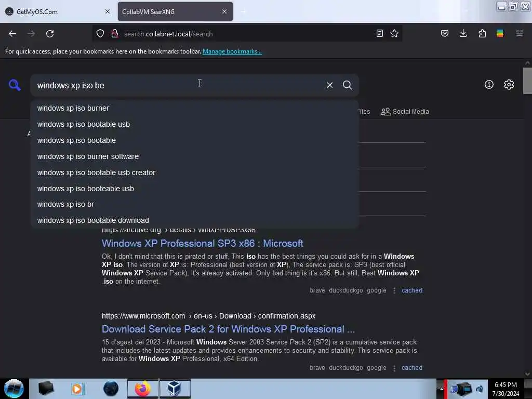Screen dimensions: 532x399
Task: Go back with the browser back arrow
Action: click(12, 34)
